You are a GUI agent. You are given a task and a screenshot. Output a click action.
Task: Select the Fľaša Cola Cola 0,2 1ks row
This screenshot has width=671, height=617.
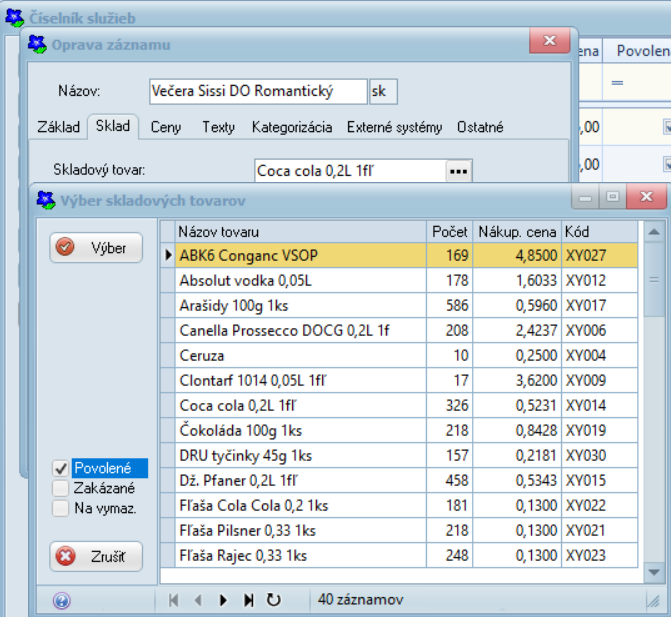(399, 505)
